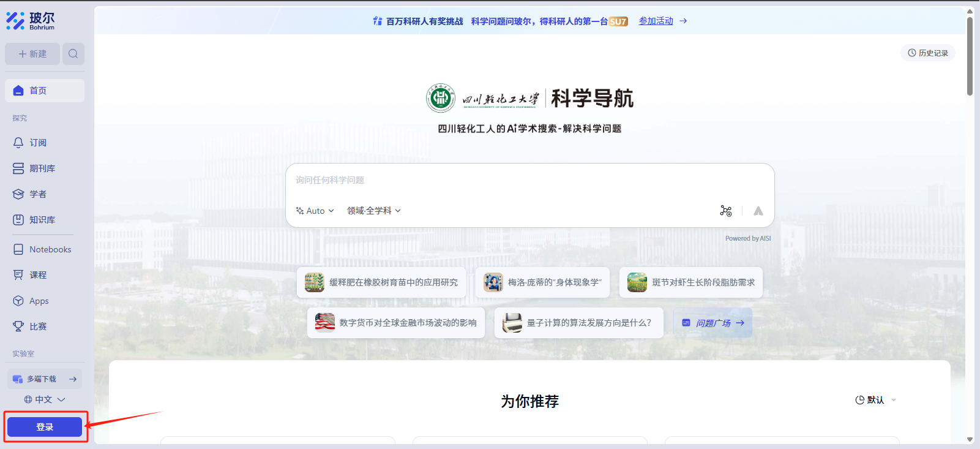Click the knowledge graph icon in search box
The width and height of the screenshot is (980, 449).
click(725, 211)
